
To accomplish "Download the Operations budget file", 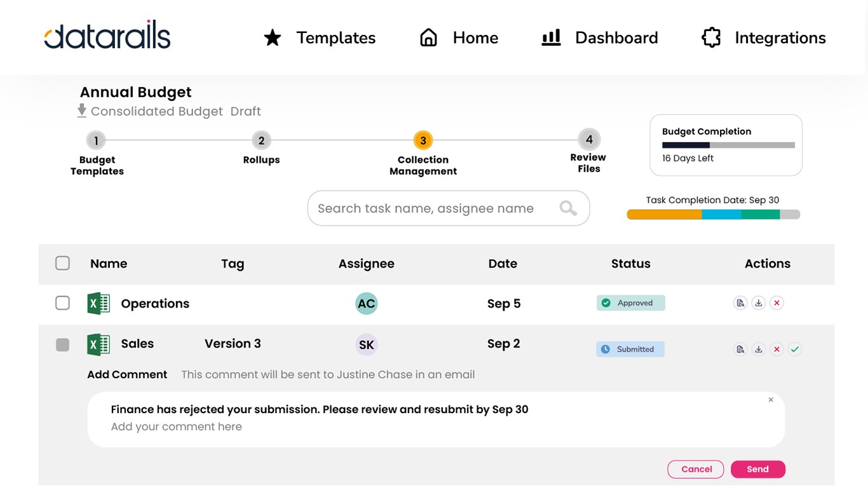I will [758, 303].
